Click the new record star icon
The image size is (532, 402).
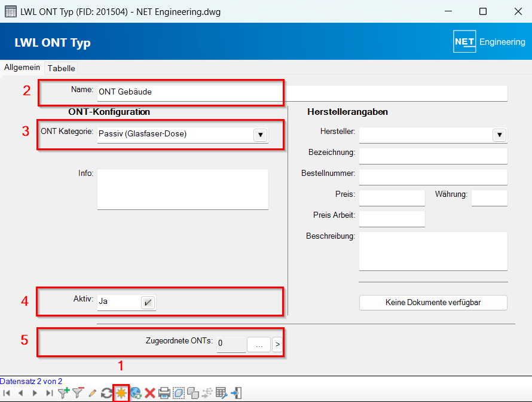121,393
